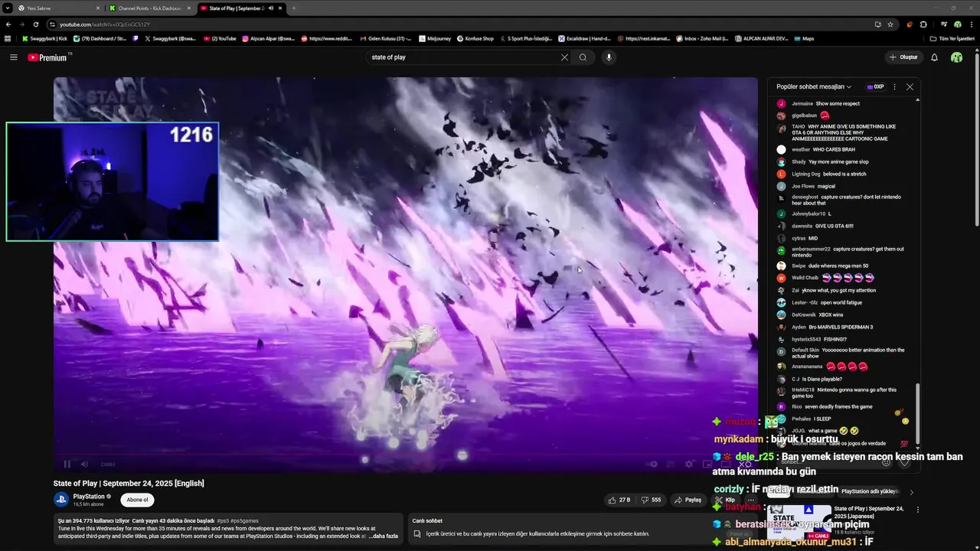Switch to Channel Points Kick Dashboard tab
This screenshot has width=980, height=551.
(149, 8)
